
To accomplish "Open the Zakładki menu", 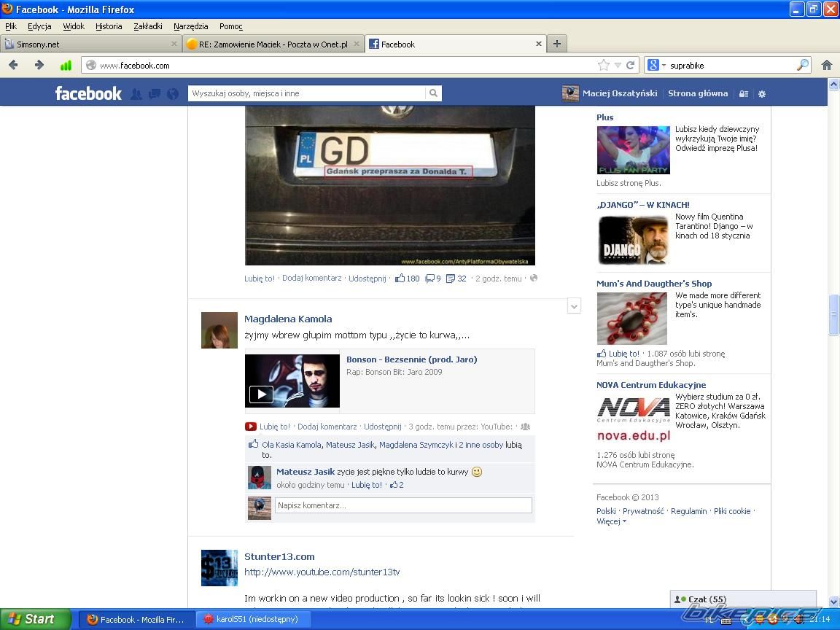I will tap(147, 26).
